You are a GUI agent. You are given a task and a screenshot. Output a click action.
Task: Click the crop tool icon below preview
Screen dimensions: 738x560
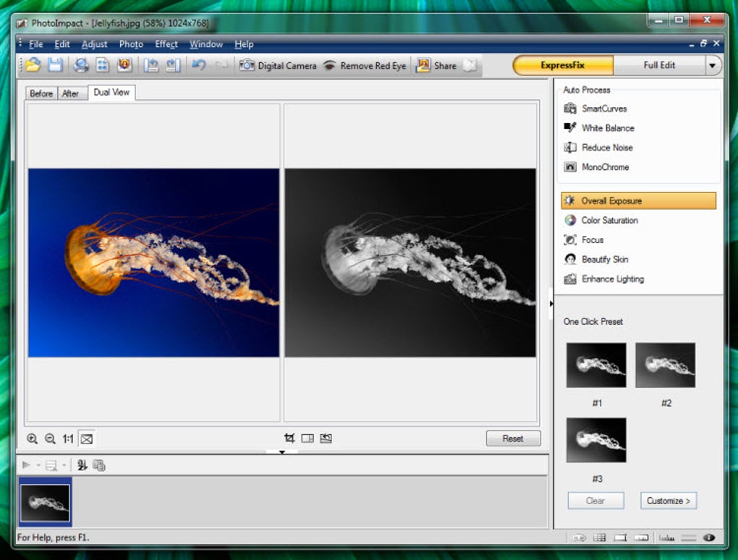point(289,438)
